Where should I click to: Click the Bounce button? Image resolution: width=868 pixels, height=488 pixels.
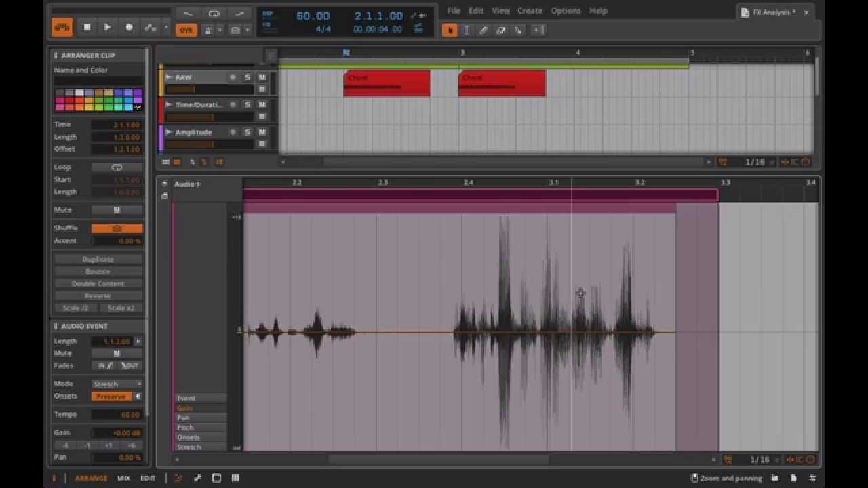tap(98, 271)
